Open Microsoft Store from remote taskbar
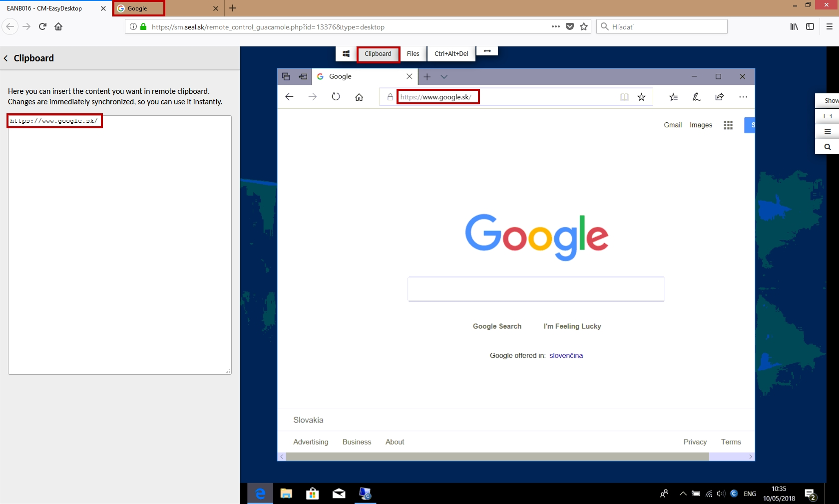Viewport: 839px width, 504px height. [313, 494]
